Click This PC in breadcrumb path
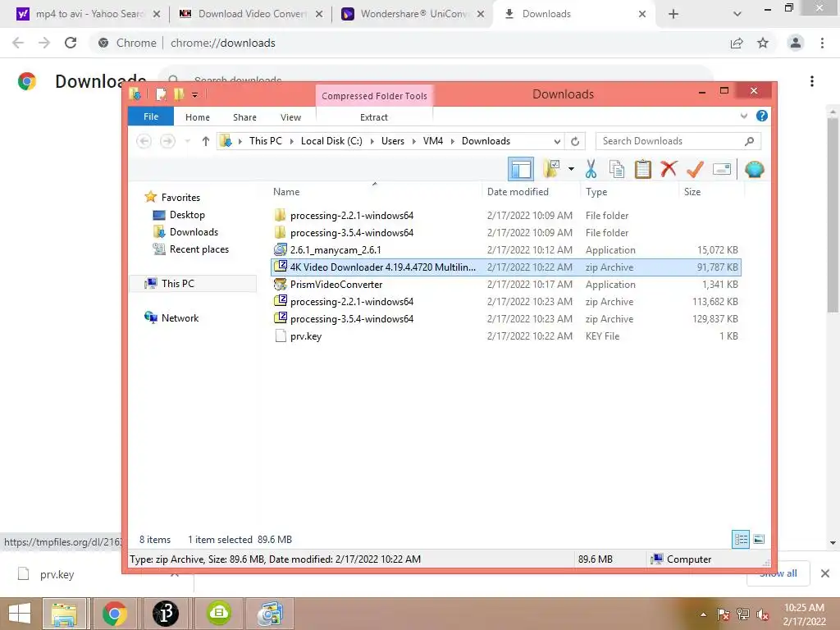The height and width of the screenshot is (630, 840). click(x=265, y=141)
